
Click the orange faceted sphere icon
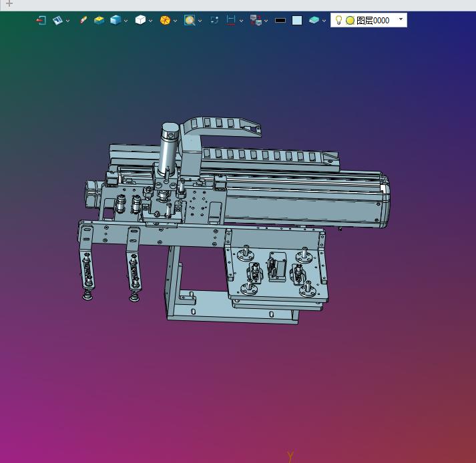(165, 20)
